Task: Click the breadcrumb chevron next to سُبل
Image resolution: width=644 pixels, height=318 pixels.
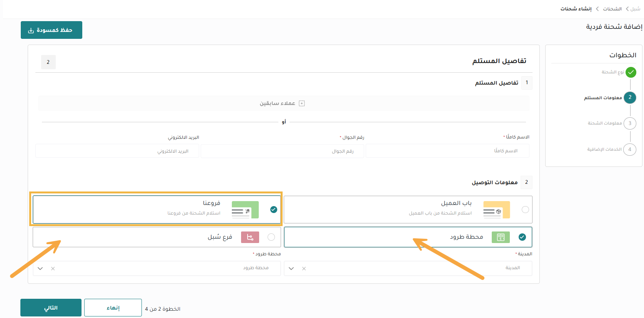Action: coord(627,9)
